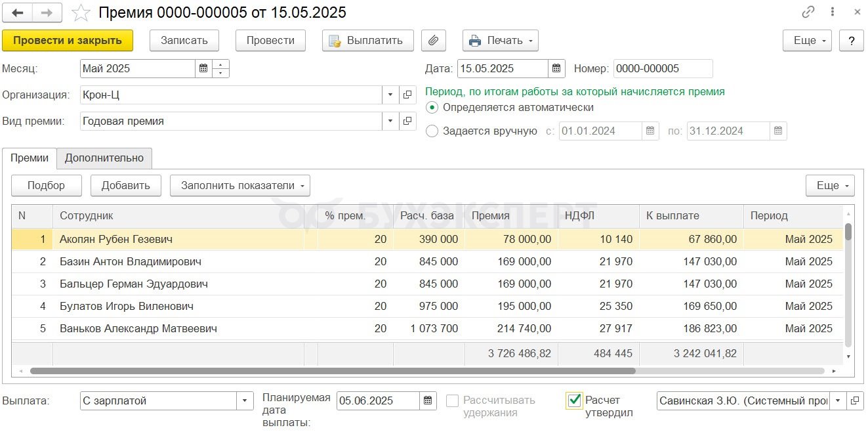Viewport: 868px width, 432px height.
Task: Open attached files via paperclip icon
Action: pyautogui.click(x=433, y=40)
